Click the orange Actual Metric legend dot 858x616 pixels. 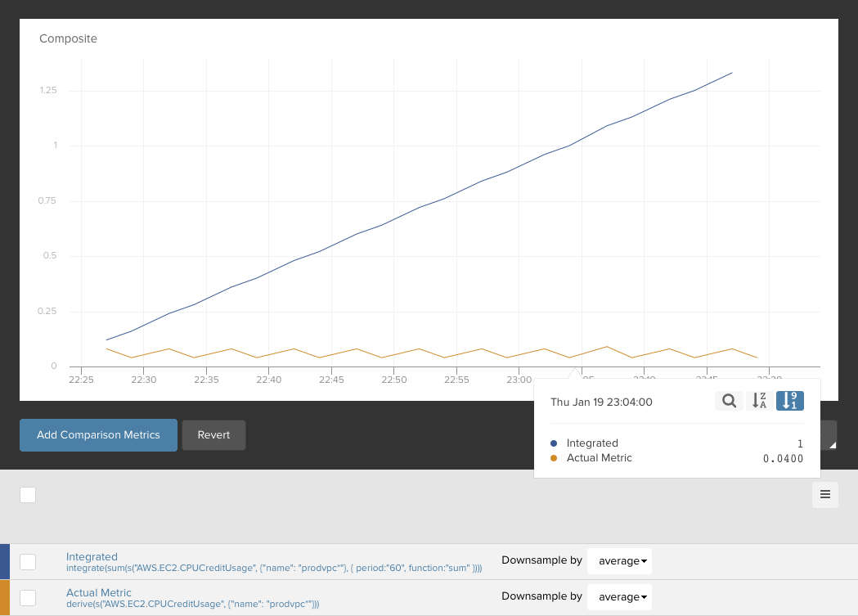pos(554,458)
